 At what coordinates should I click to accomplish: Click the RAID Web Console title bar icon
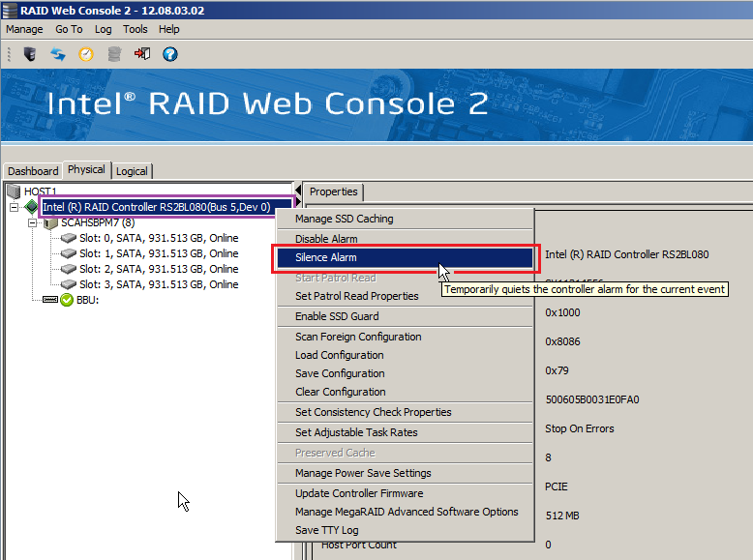pos(10,10)
